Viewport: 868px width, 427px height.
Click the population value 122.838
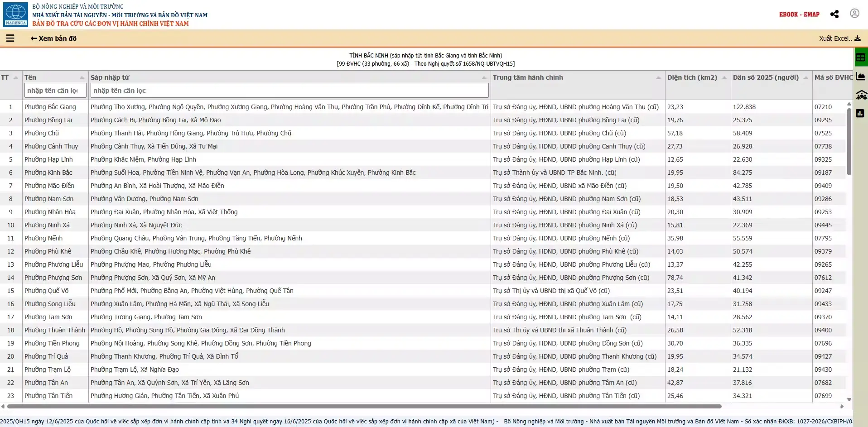coord(744,107)
